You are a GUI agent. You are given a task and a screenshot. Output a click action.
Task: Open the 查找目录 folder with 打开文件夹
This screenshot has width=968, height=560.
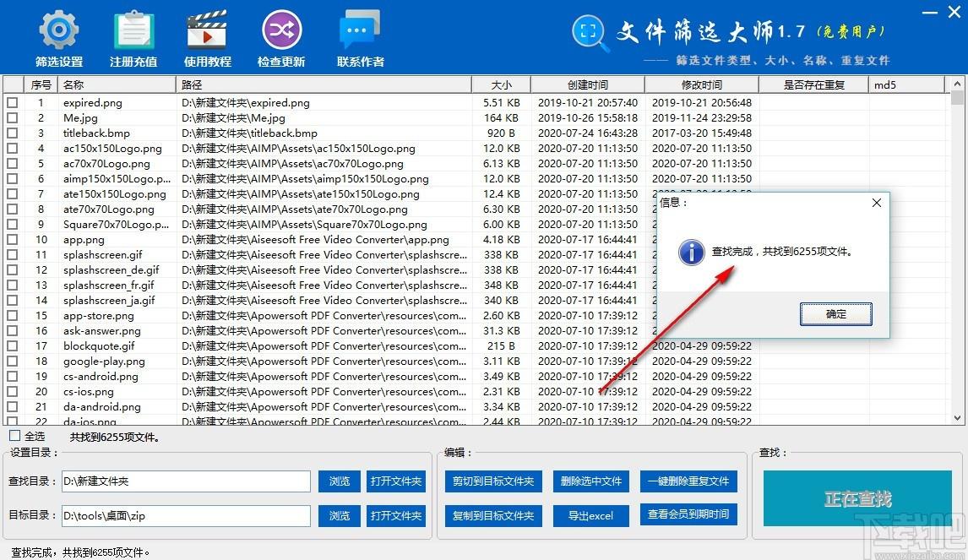(x=396, y=481)
